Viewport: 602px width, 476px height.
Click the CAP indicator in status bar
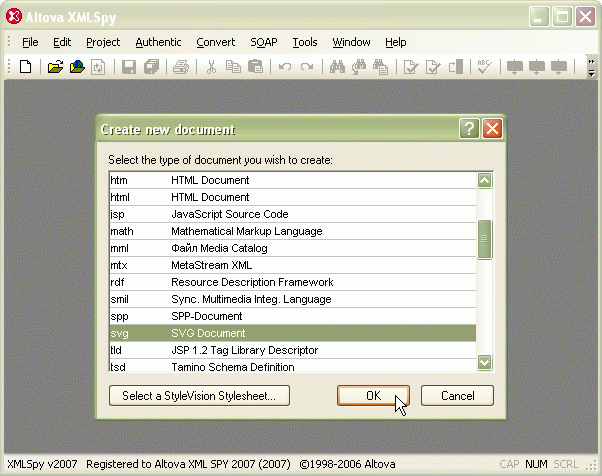[509, 464]
